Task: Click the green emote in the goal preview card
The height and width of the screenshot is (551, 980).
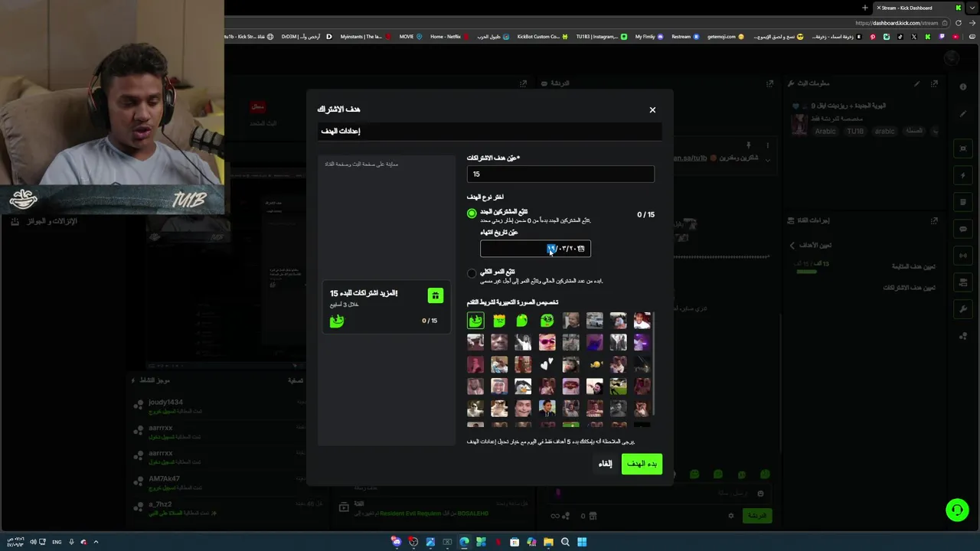Action: 337,321
